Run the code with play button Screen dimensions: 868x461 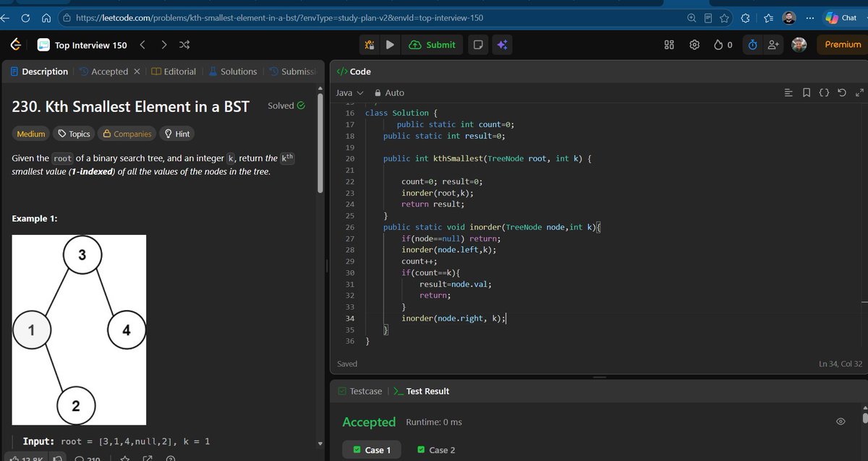click(x=390, y=45)
